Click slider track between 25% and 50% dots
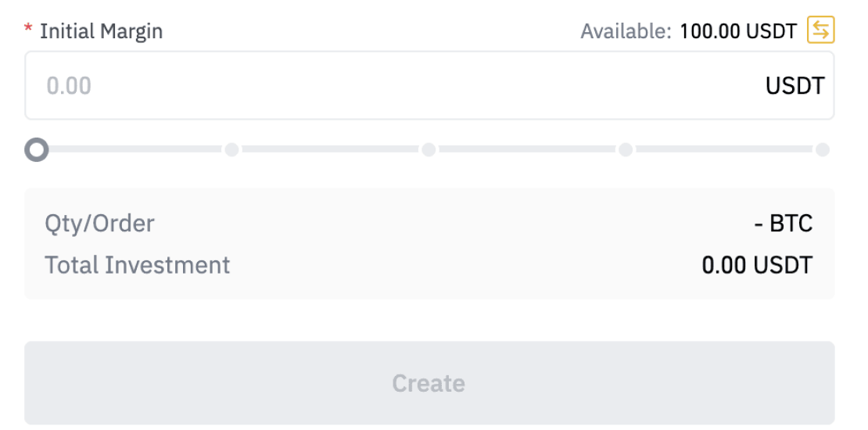 tap(330, 149)
